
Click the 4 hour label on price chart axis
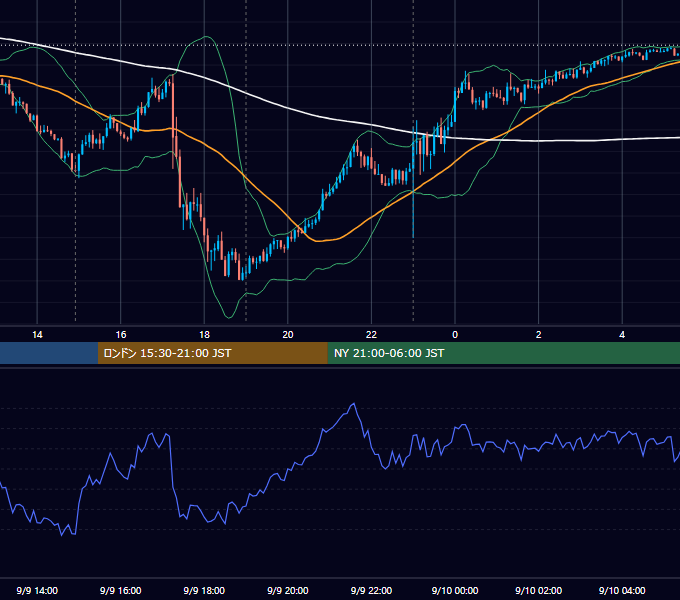tap(622, 335)
